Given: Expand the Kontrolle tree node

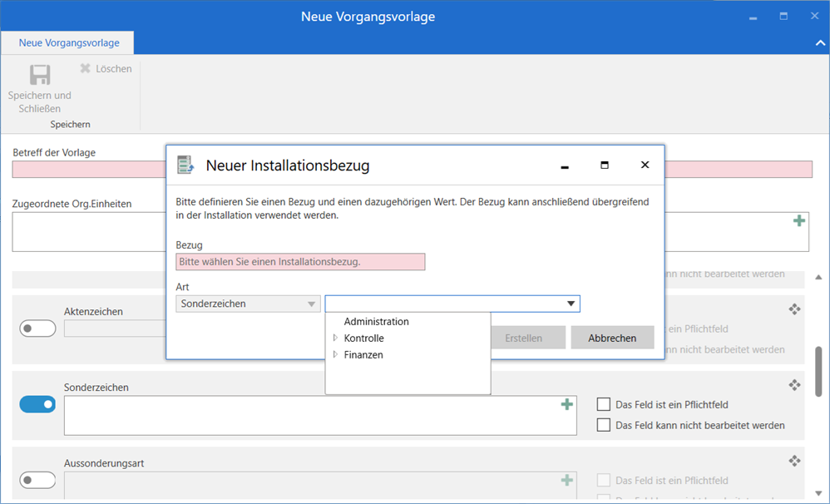Looking at the screenshot, I should (x=335, y=338).
